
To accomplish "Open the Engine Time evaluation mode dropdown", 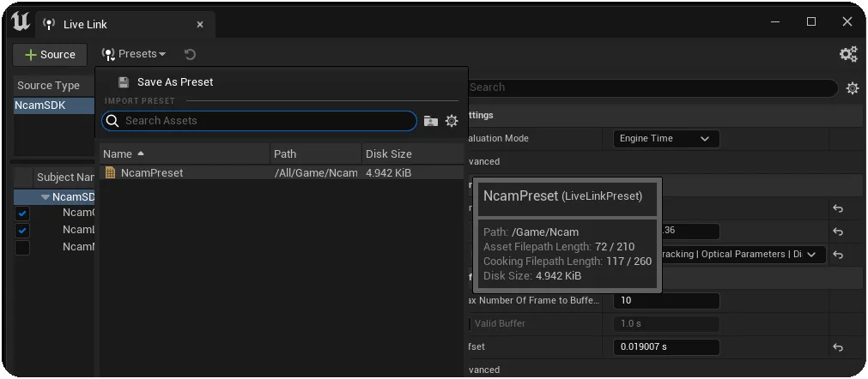I will click(x=666, y=139).
